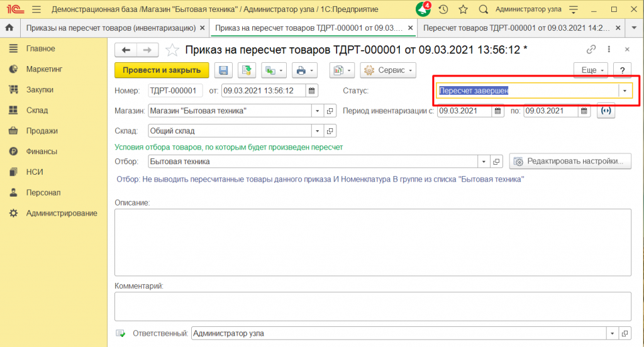Image resolution: width=644 pixels, height=347 pixels.
Task: Open notifications bell with badge 4
Action: pos(423,9)
